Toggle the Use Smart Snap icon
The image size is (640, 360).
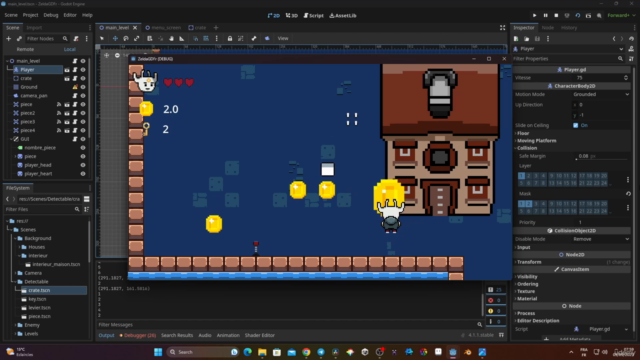196,38
